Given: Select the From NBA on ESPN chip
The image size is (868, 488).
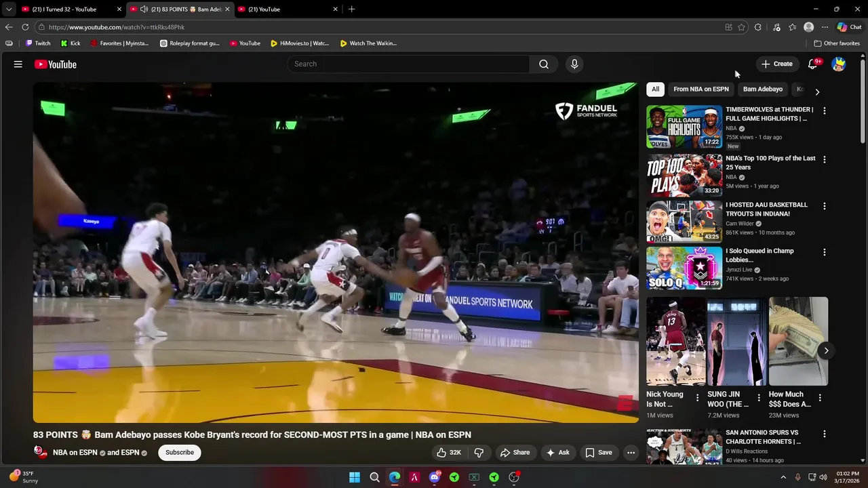Looking at the screenshot, I should [701, 89].
